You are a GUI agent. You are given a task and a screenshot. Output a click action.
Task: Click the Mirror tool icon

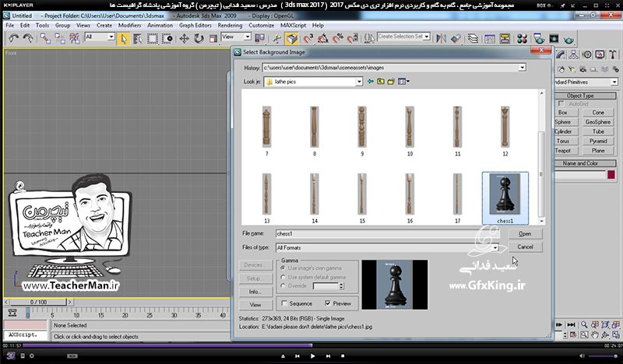pyautogui.click(x=441, y=39)
